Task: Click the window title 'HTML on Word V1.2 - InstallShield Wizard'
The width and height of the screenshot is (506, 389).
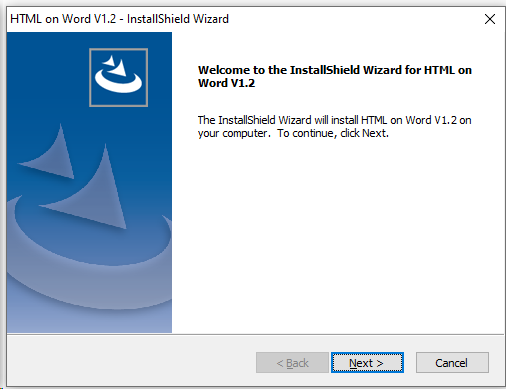Action: [x=119, y=19]
